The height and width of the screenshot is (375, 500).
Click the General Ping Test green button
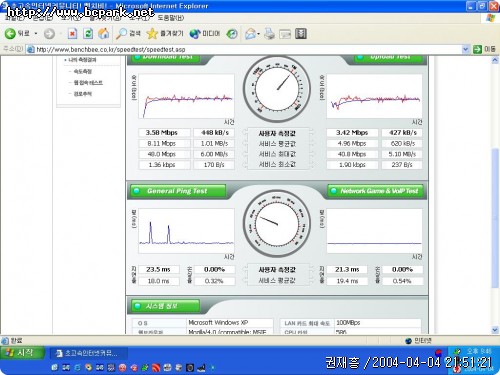pyautogui.click(x=178, y=191)
